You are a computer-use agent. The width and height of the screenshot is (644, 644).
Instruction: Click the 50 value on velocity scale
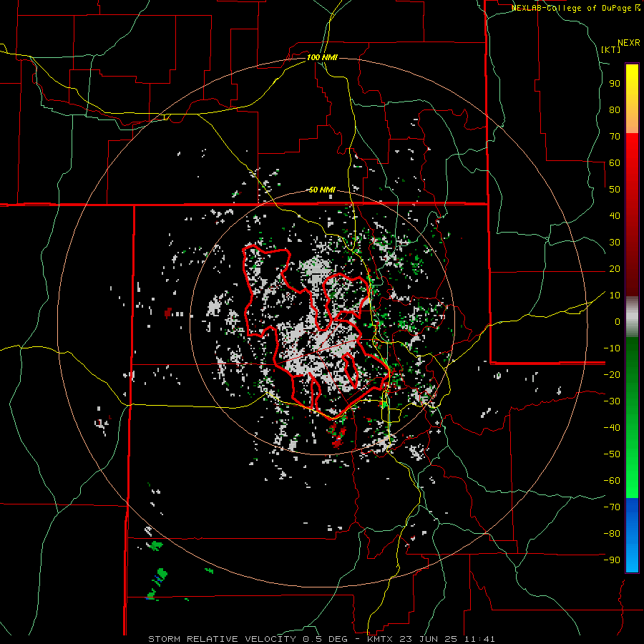[615, 190]
